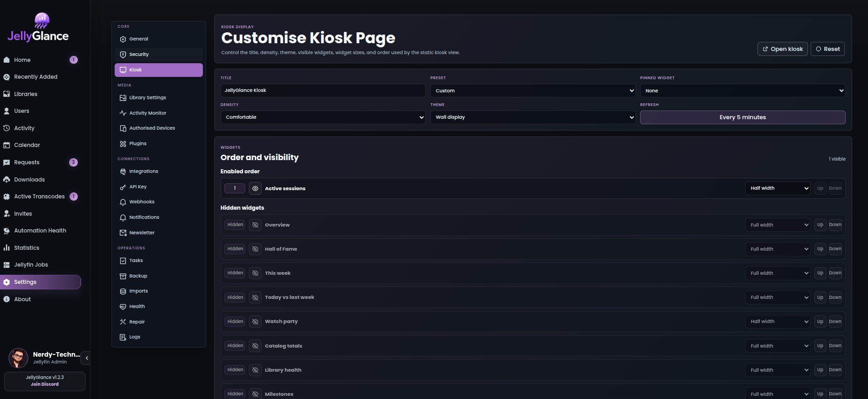
Task: Click the order number field for Active sessions
Action: pyautogui.click(x=235, y=188)
